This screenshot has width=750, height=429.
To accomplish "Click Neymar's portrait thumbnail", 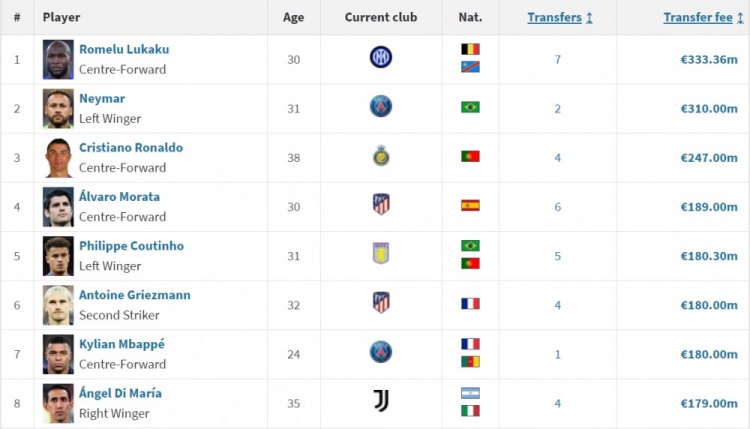I will click(x=58, y=108).
